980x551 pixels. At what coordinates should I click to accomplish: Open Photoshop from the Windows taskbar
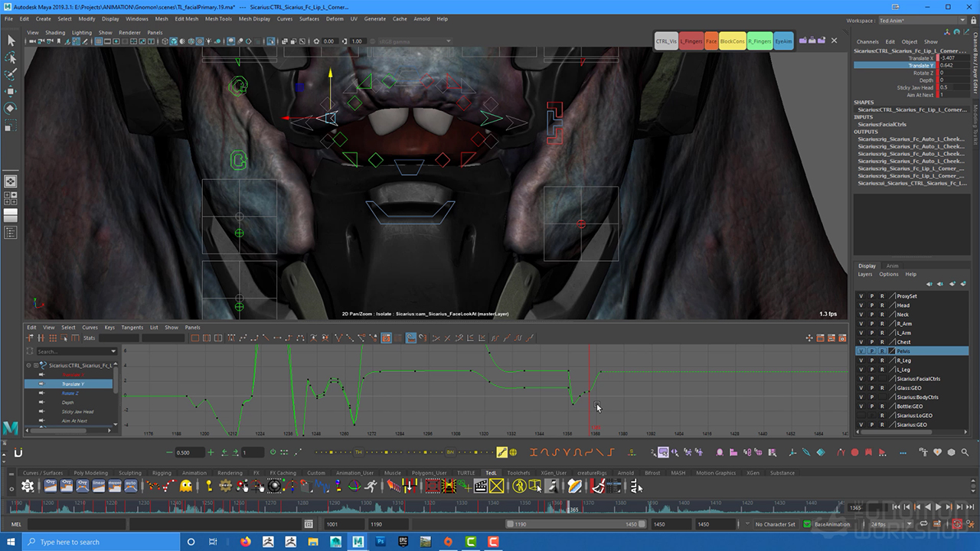(x=381, y=542)
